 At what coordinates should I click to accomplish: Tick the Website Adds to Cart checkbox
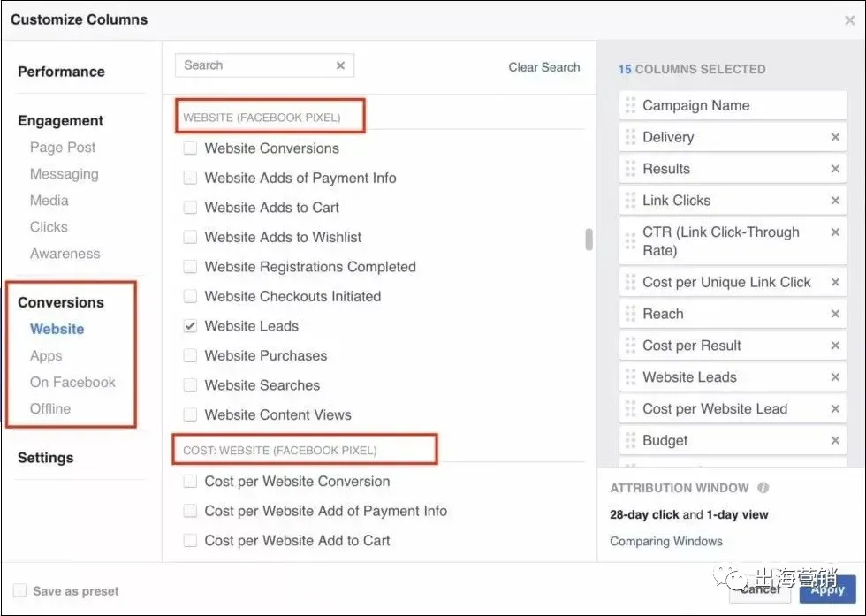190,207
